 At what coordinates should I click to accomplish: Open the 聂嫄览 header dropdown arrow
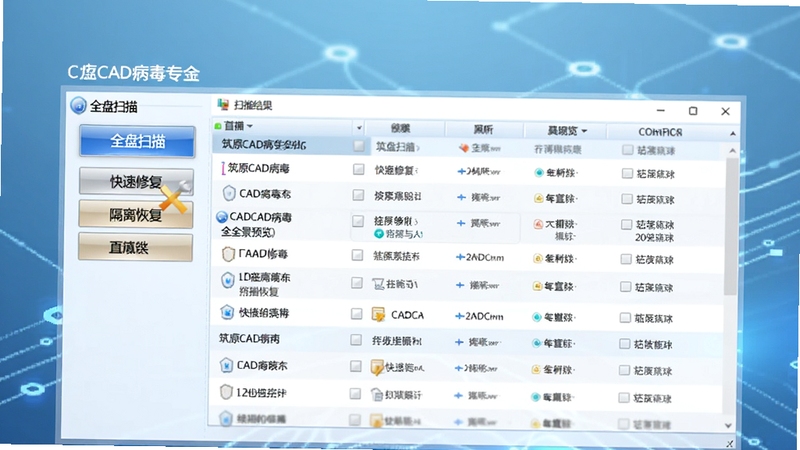[584, 131]
